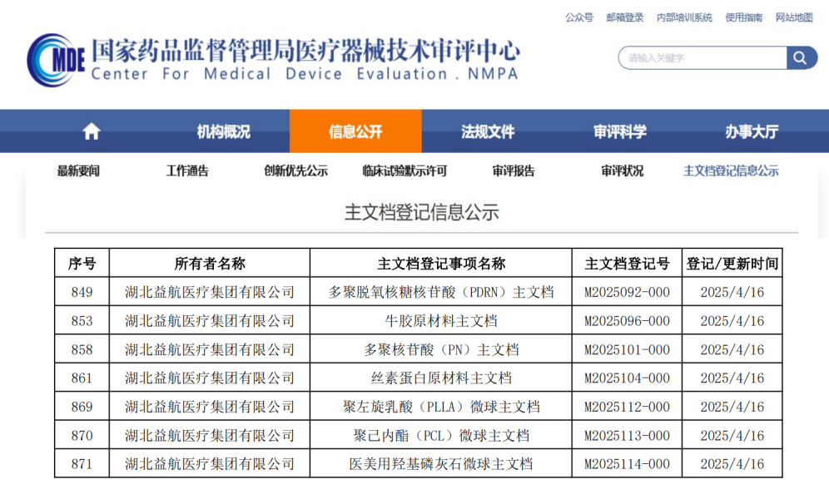The image size is (829, 504).
Task: Go to 创新优先公示 submenu
Action: (295, 170)
